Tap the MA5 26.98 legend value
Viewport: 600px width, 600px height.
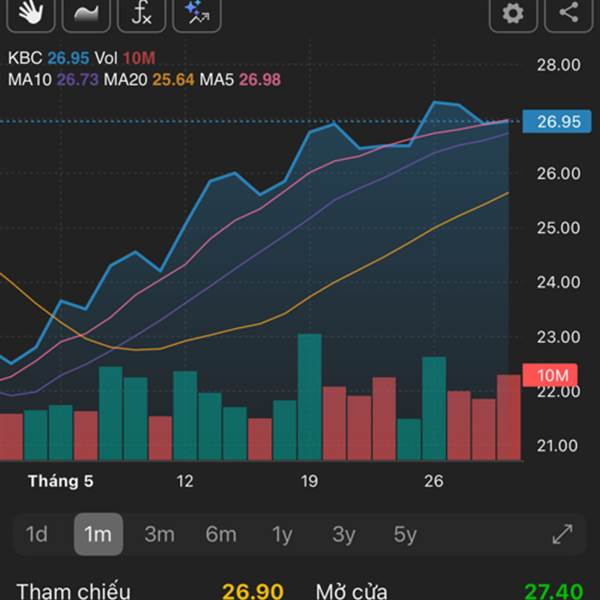[x=260, y=80]
